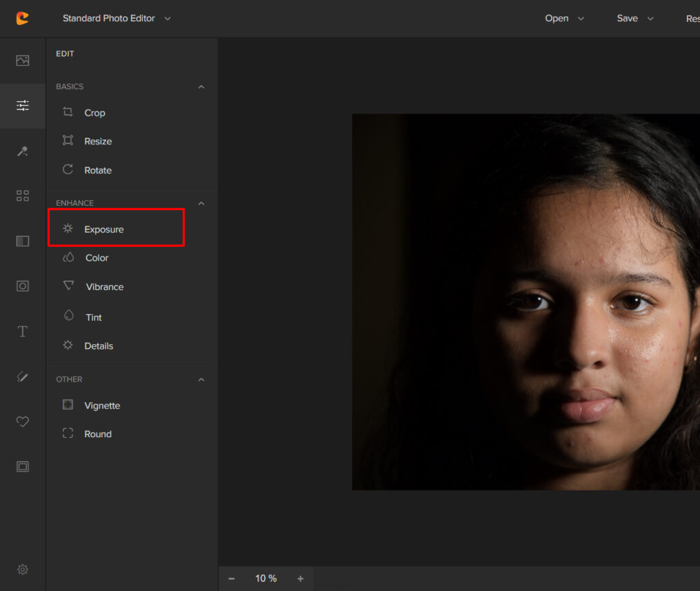
Task: Open the heart favorites sidebar icon
Action: (23, 421)
